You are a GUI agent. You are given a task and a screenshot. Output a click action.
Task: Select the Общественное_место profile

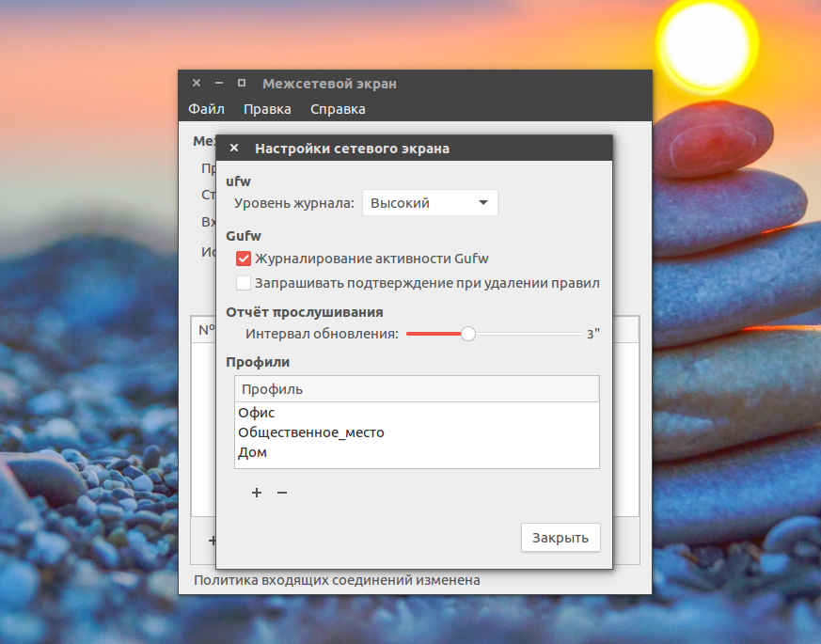pos(311,432)
